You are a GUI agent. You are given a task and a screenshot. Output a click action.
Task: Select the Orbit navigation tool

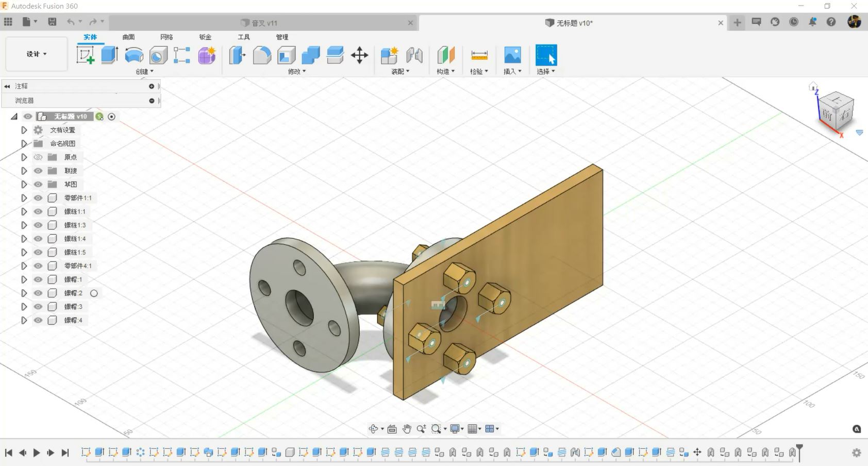[374, 429]
